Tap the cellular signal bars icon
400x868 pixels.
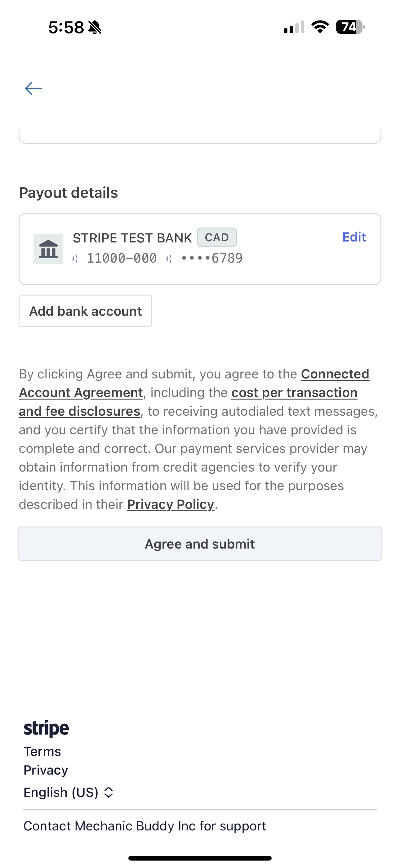coord(294,27)
